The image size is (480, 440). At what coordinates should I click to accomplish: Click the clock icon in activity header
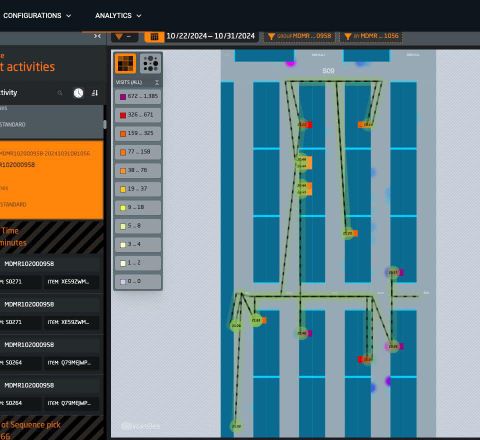click(78, 93)
